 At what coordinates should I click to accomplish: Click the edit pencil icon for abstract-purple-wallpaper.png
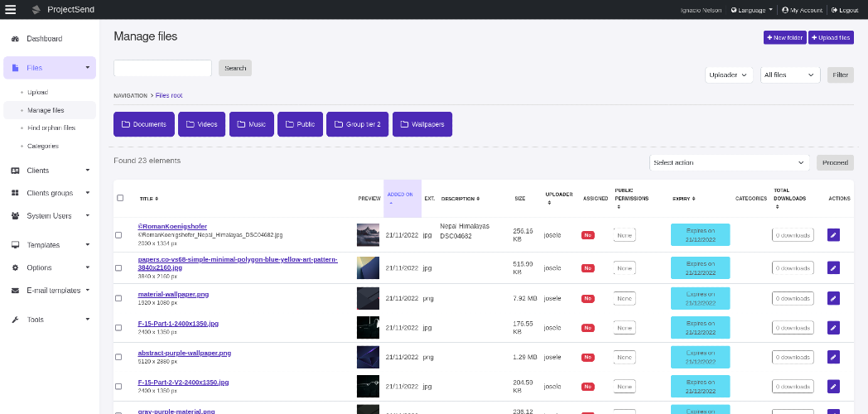tap(833, 357)
